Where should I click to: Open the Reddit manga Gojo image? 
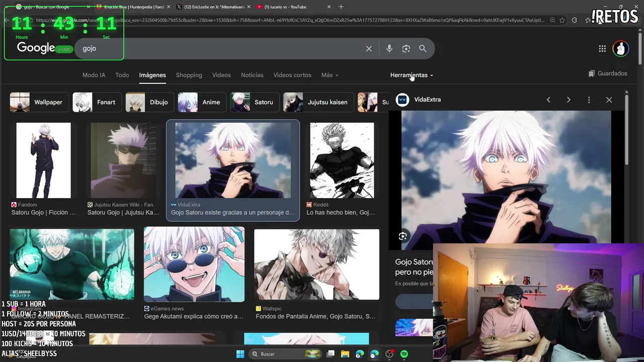pos(342,160)
